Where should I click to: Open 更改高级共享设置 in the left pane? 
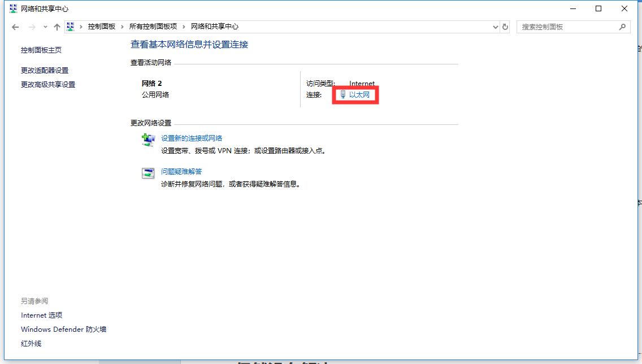tap(48, 85)
